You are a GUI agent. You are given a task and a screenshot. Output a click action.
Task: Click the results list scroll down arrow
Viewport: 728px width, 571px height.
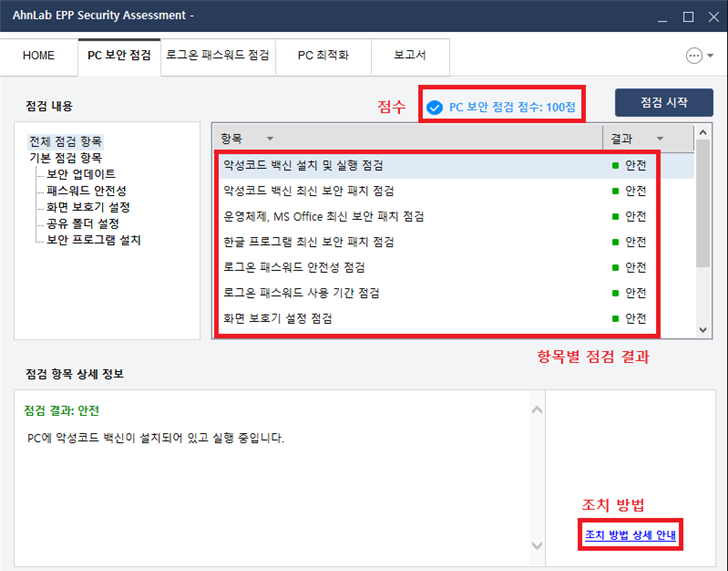tap(703, 329)
